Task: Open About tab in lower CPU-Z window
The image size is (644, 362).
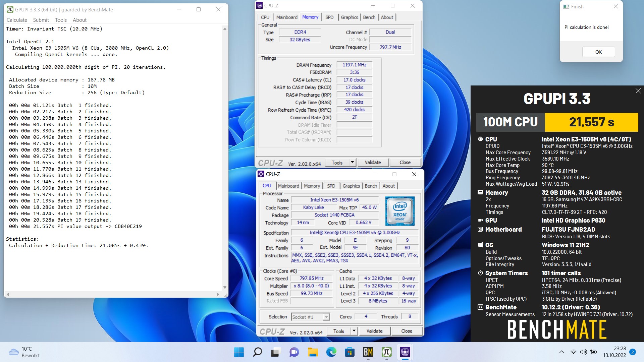Action: coord(389,186)
